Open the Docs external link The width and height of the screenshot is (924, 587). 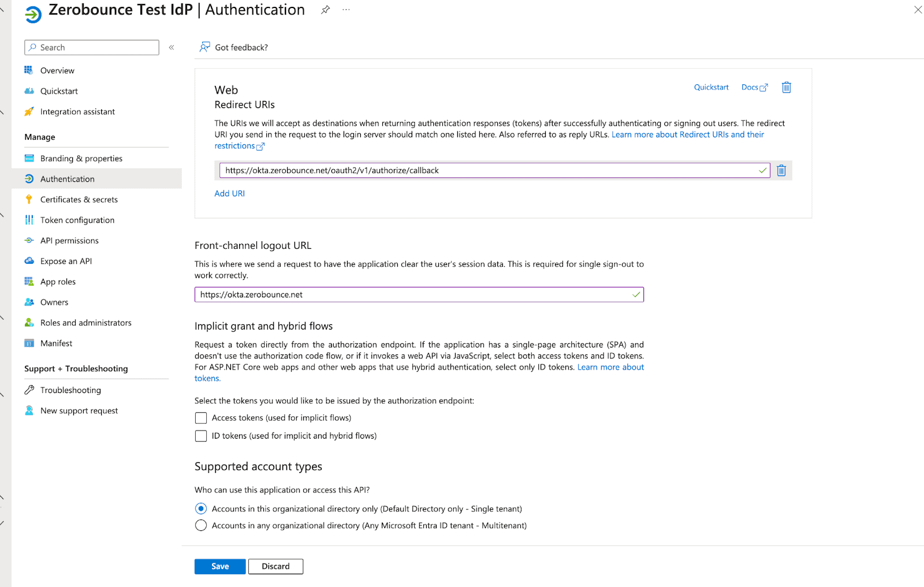(x=754, y=87)
